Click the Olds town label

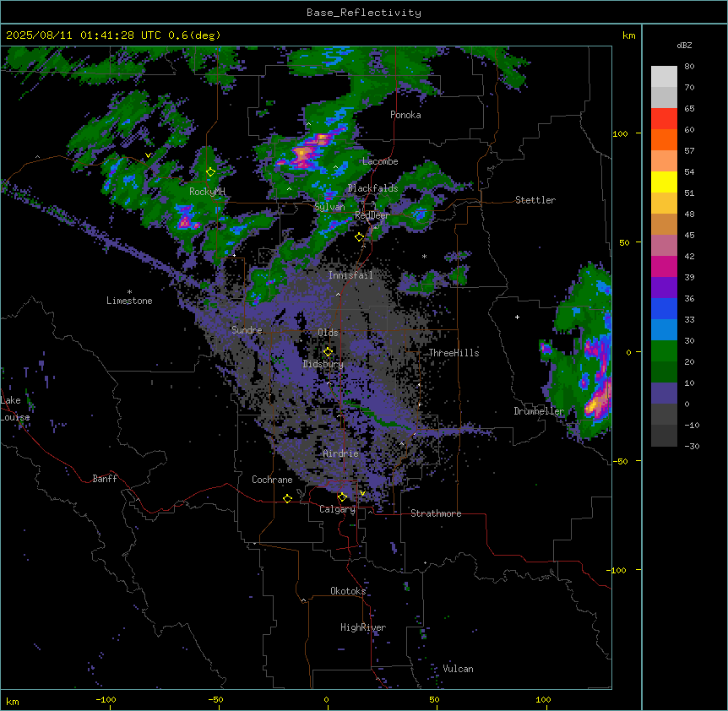(328, 333)
